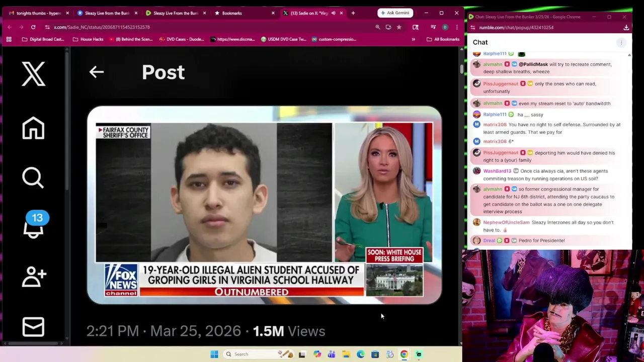The height and width of the screenshot is (362, 644).
Task: Switch to 'tonights thumbs' Gmail tab
Action: point(38,13)
